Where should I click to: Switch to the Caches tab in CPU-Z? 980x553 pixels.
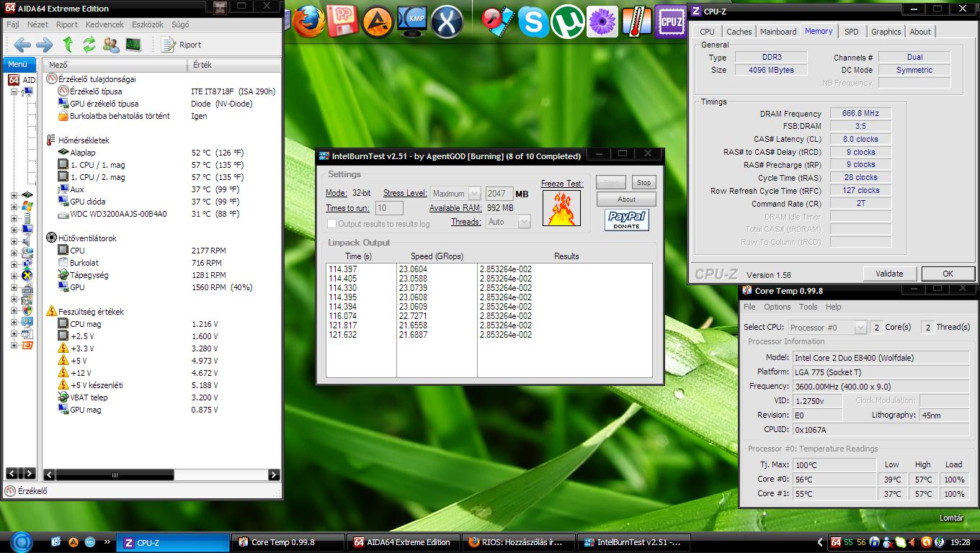click(739, 32)
